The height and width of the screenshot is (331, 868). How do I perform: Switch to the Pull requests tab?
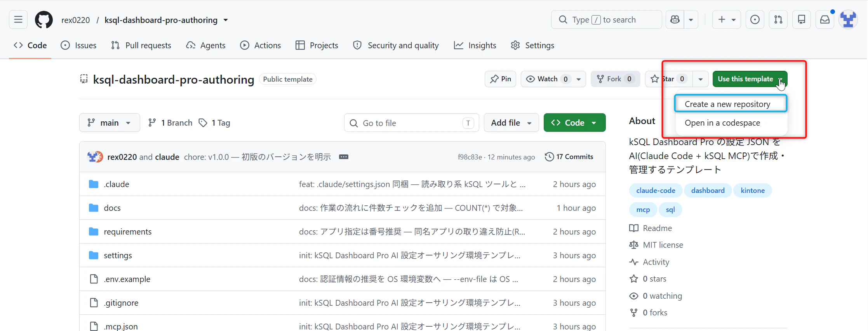pyautogui.click(x=141, y=45)
